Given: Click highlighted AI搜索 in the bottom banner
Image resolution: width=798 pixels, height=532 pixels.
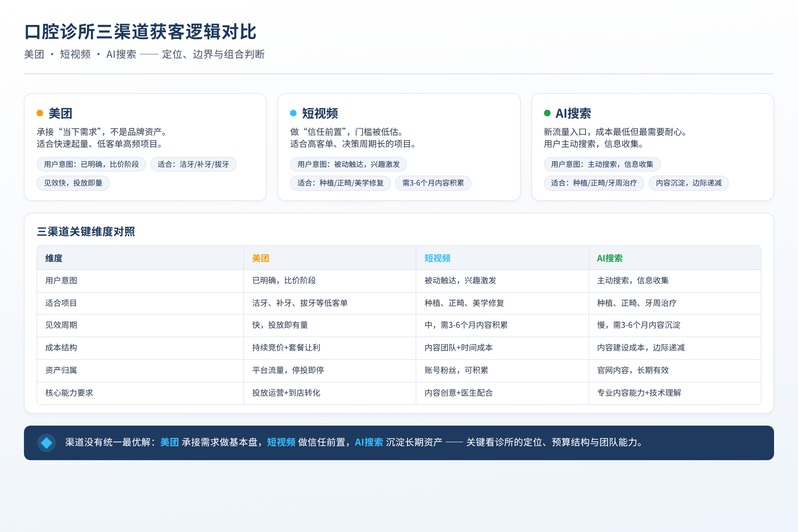Looking at the screenshot, I should pos(369,443).
